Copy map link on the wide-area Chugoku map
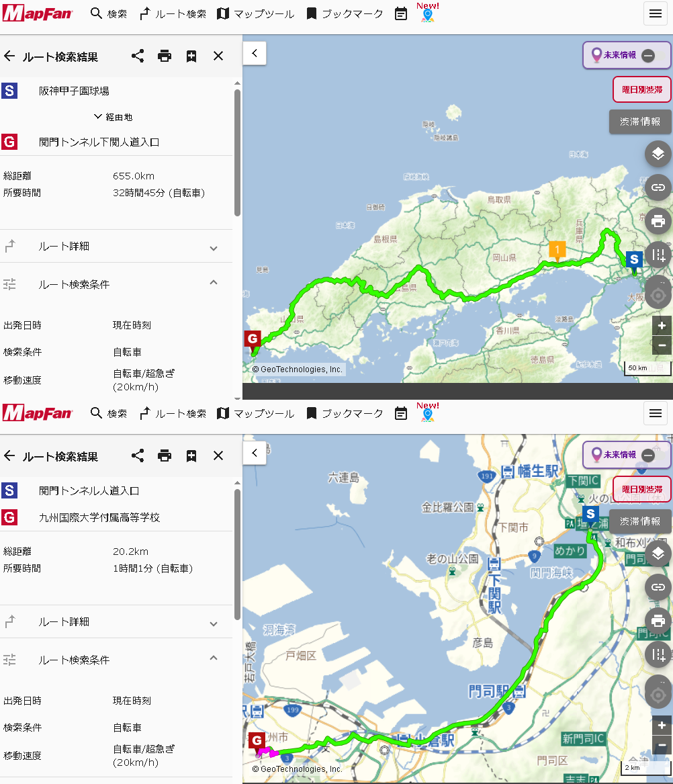This screenshot has width=673, height=784. (x=658, y=187)
